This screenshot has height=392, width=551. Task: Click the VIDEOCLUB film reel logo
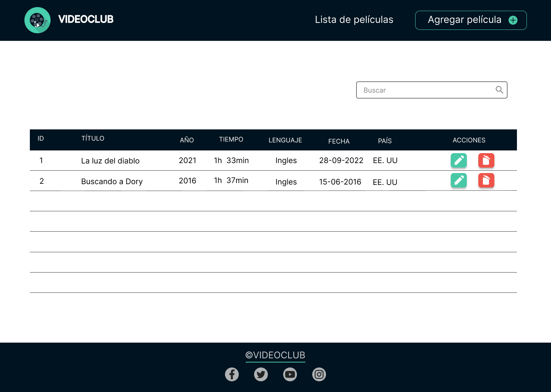[x=37, y=20]
